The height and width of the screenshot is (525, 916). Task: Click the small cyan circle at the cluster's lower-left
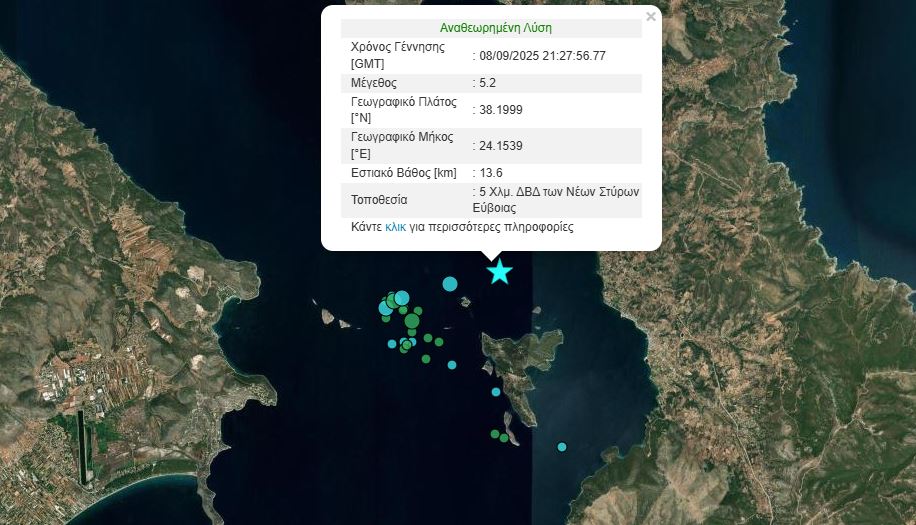tap(392, 344)
